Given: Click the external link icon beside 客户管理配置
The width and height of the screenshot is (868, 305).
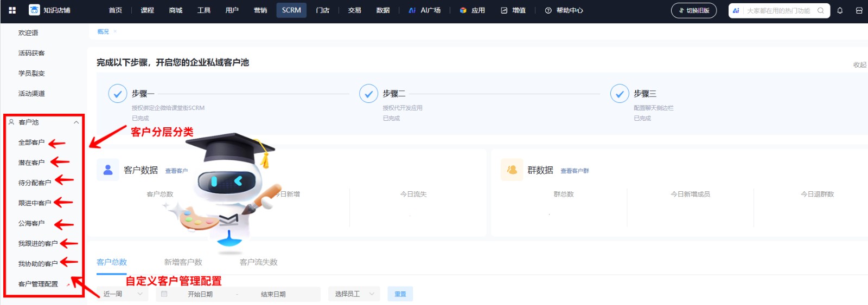Looking at the screenshot, I should point(68,284).
